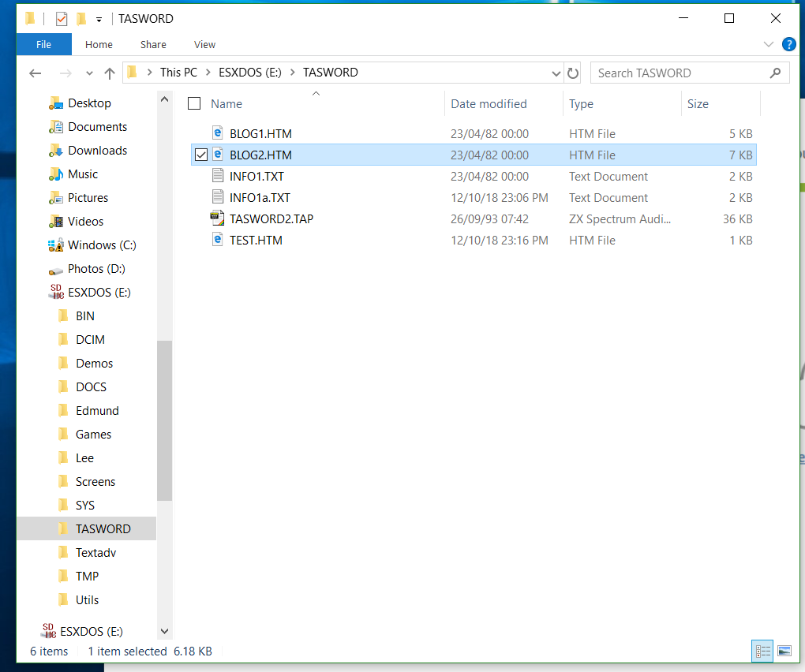Image resolution: width=805 pixels, height=672 pixels.
Task: Click 'ESXDOS (E:)' in the address bar
Action: (x=250, y=73)
